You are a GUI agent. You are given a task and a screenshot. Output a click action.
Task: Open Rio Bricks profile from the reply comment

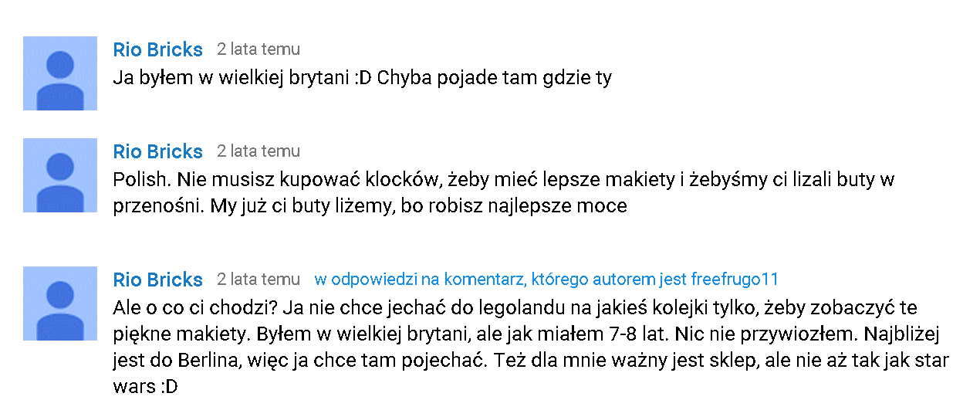coord(157,280)
